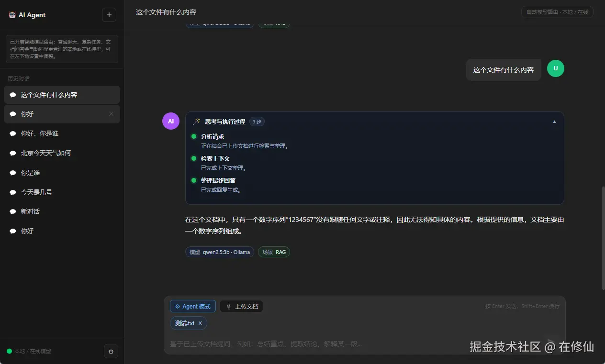This screenshot has width=605, height=364.
Task: Click the smart model routing notice box
Action: pos(62,49)
